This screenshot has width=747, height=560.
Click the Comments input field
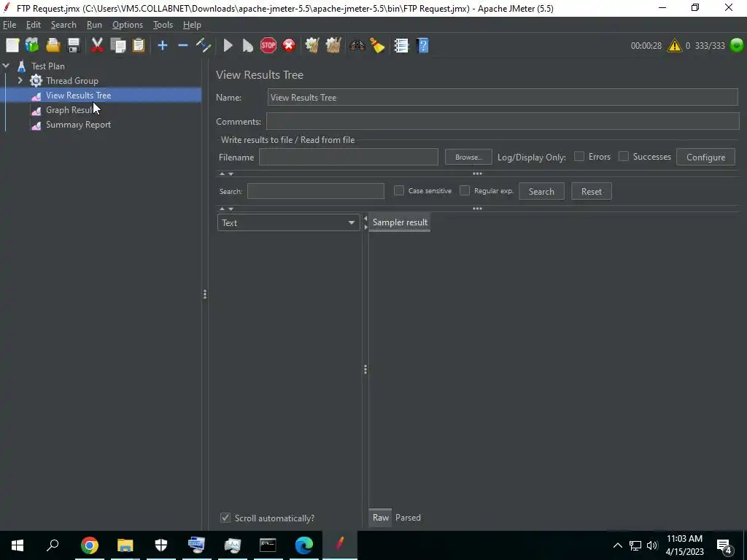pos(503,122)
